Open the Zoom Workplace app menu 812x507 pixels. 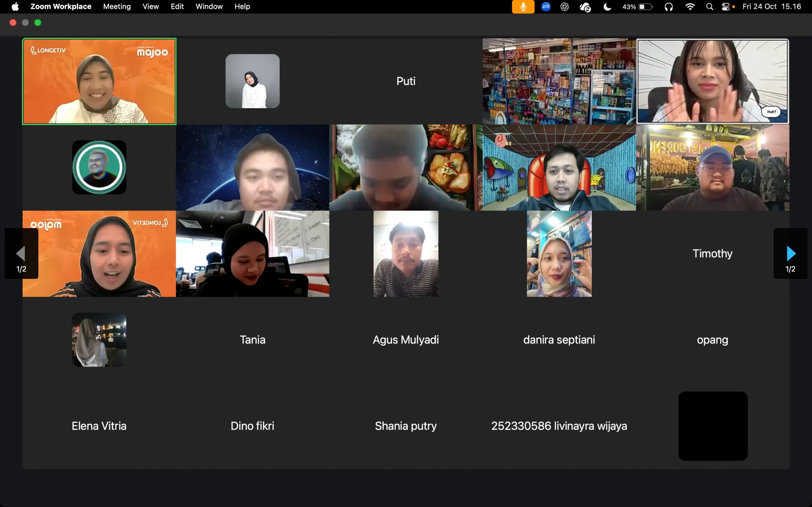pyautogui.click(x=61, y=7)
